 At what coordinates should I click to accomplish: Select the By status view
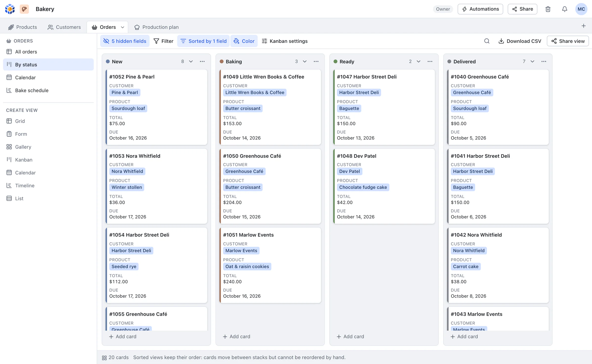(48, 65)
